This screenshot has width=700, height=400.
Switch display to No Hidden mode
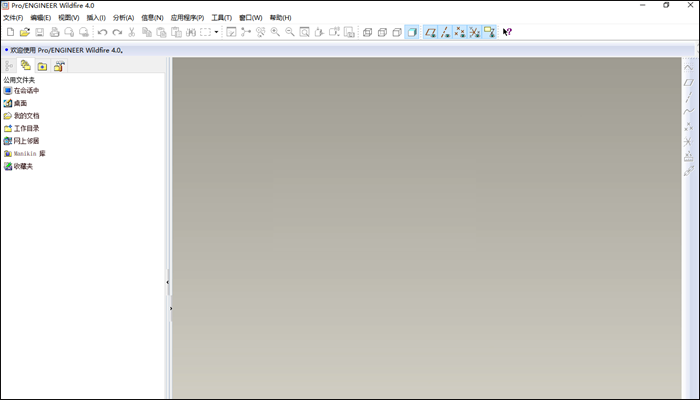(x=397, y=32)
